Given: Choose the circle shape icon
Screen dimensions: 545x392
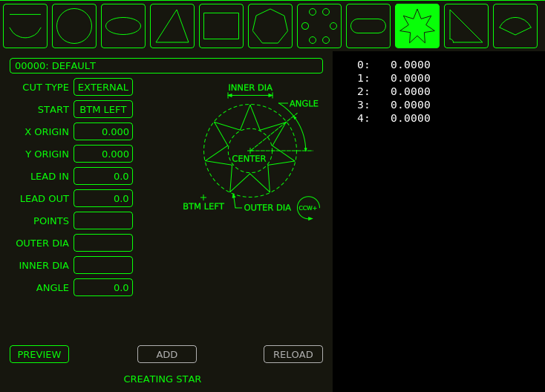Looking at the screenshot, I should point(74,26).
